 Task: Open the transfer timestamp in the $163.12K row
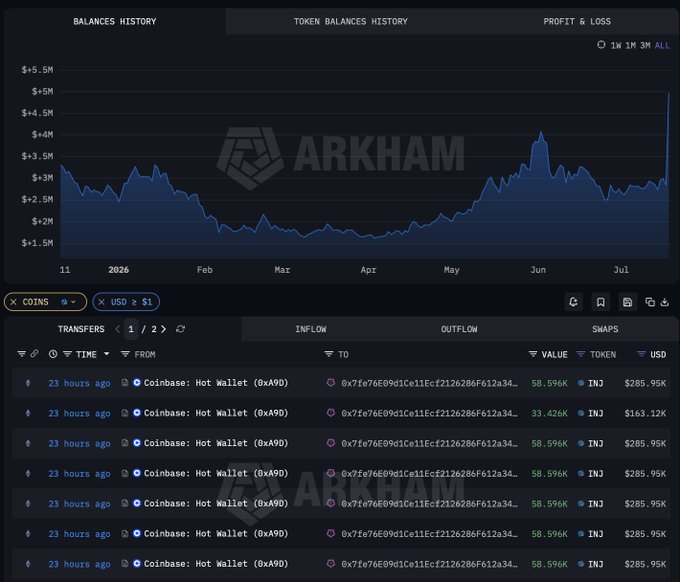pyautogui.click(x=79, y=413)
